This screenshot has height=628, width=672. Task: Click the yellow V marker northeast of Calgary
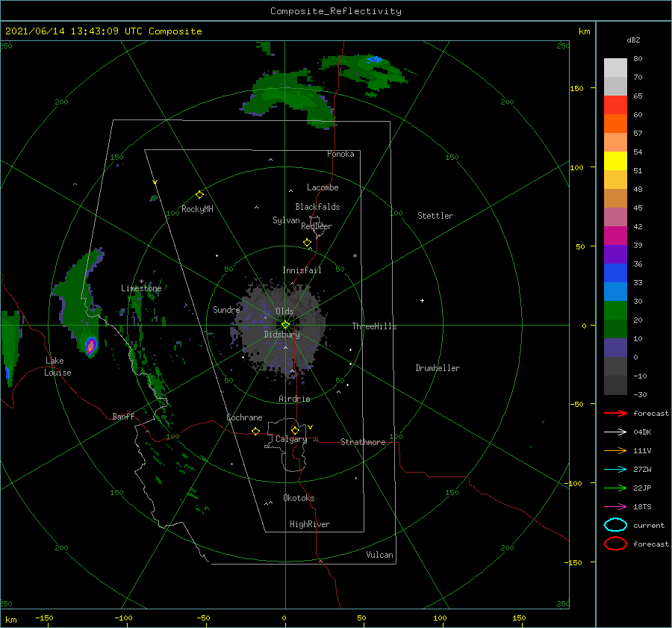click(310, 427)
